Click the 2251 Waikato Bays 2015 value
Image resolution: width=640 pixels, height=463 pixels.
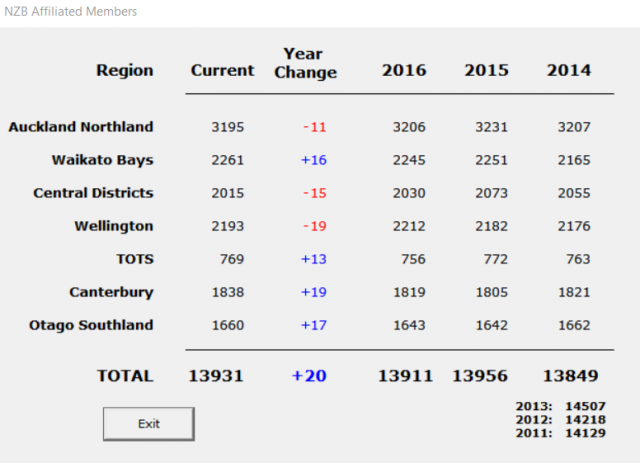[492, 160]
